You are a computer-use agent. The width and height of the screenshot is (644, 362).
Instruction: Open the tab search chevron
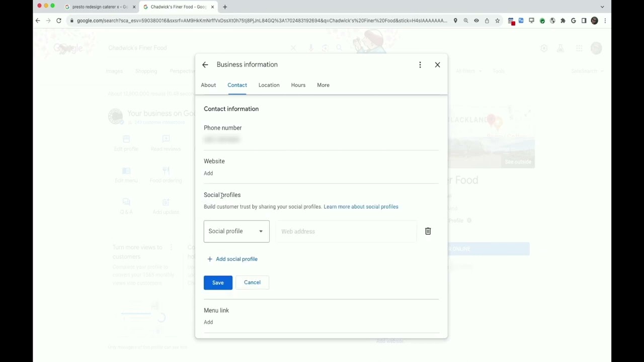click(x=602, y=7)
